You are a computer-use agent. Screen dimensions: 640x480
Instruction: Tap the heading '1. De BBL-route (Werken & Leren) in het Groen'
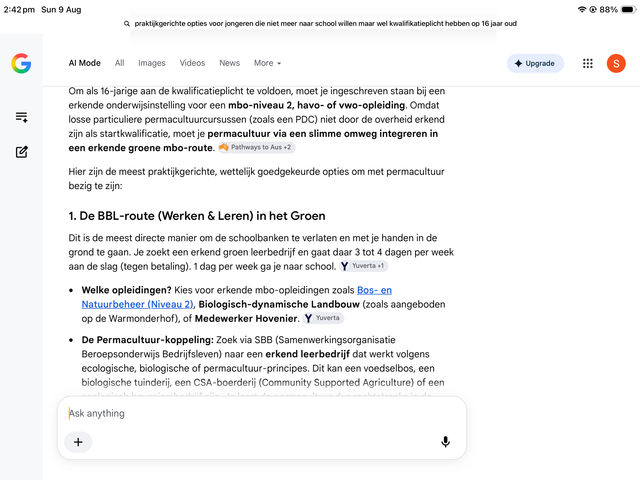(x=197, y=216)
